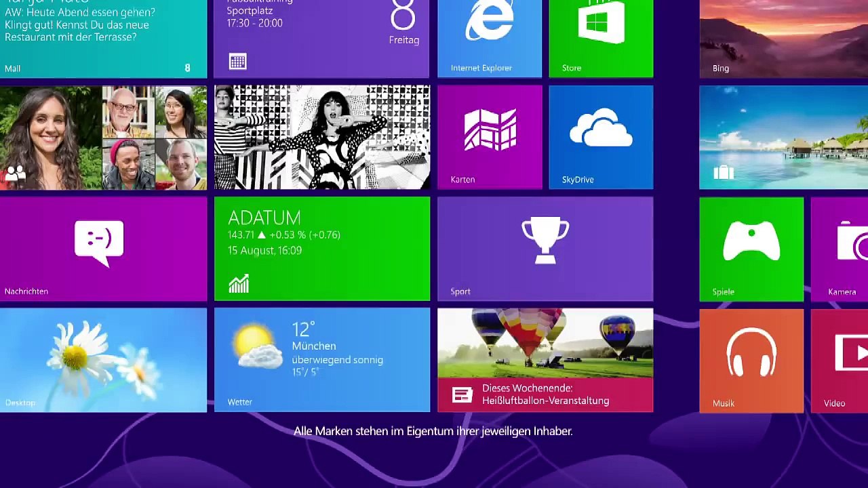Open the Nachrichten messaging tile

pos(103,249)
